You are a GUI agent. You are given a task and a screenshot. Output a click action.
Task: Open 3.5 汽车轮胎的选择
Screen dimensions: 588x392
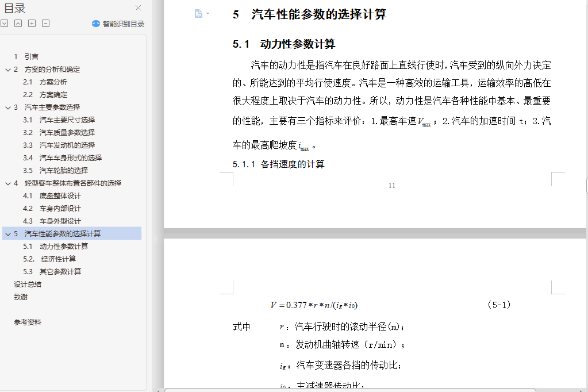56,171
